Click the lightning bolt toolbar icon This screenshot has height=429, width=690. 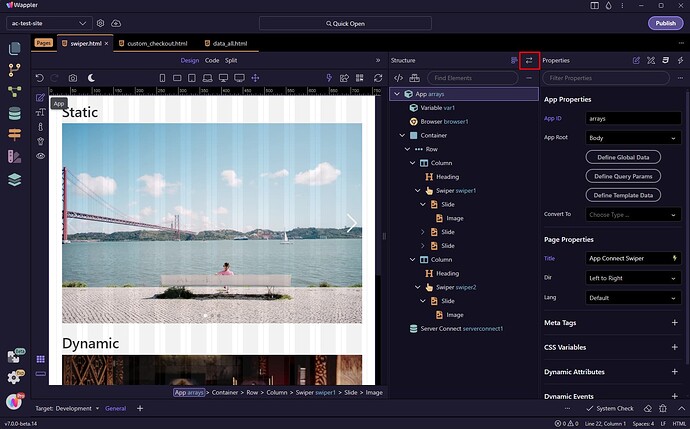coord(329,78)
